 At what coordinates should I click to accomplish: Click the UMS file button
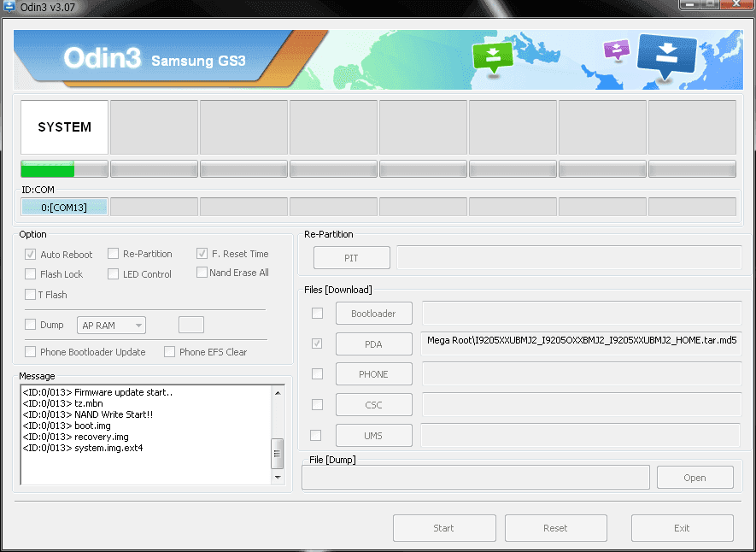click(x=373, y=436)
